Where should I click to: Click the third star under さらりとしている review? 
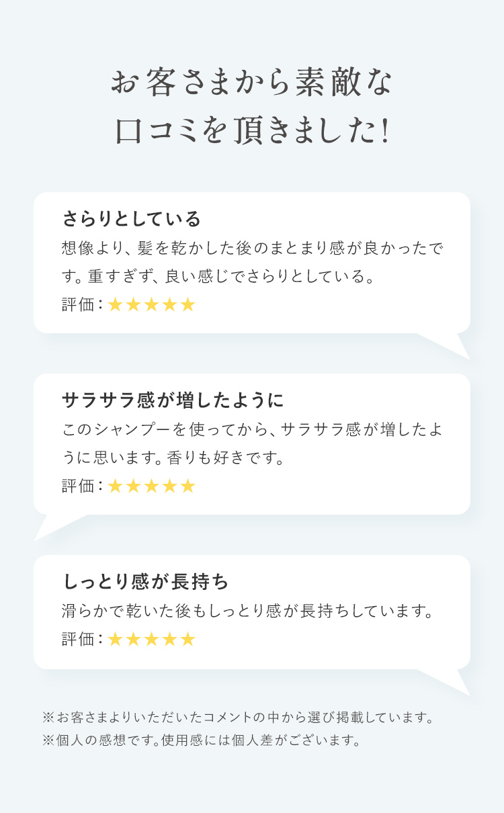tap(151, 305)
